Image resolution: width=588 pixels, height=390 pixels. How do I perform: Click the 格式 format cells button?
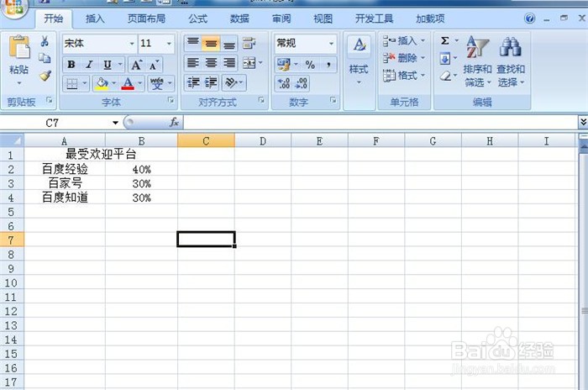pyautogui.click(x=403, y=76)
